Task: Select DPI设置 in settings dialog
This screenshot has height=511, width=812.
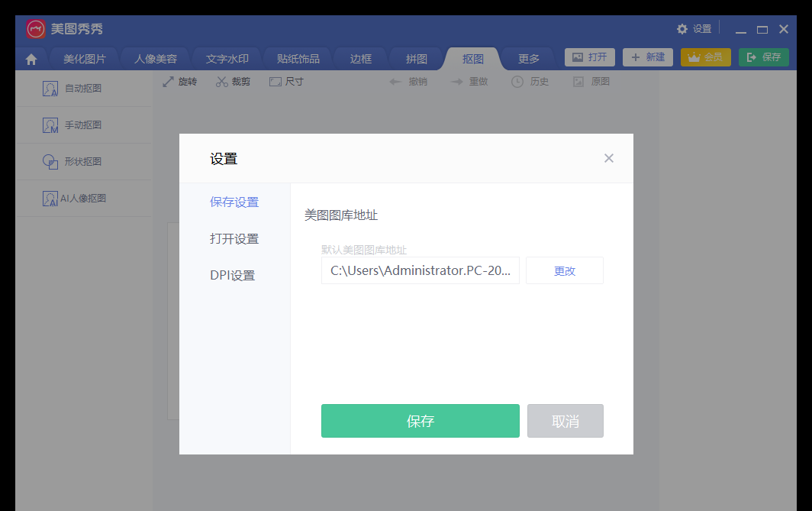Action: click(233, 276)
